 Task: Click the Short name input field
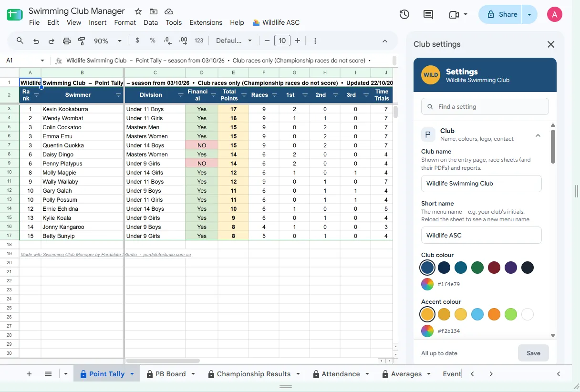pyautogui.click(x=481, y=235)
